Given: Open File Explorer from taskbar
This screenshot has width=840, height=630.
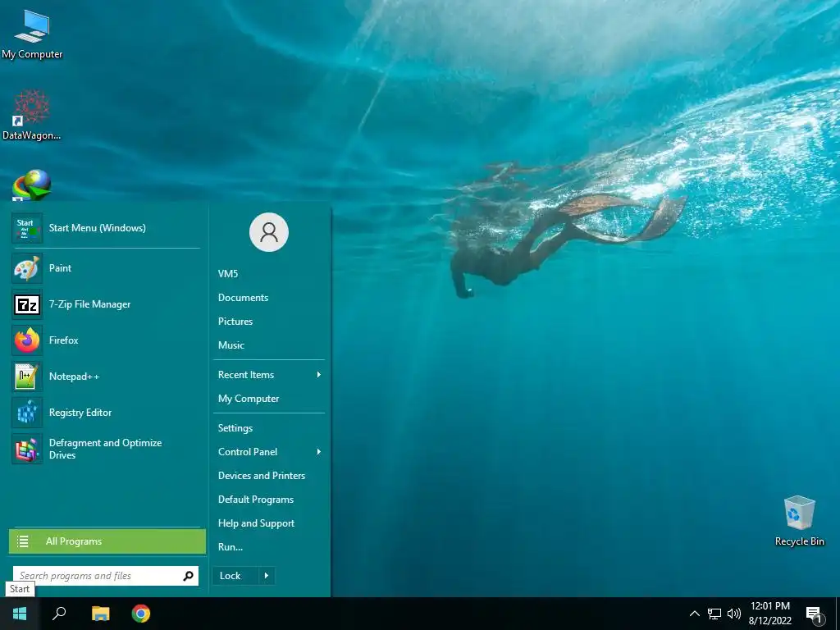Looking at the screenshot, I should coord(100,614).
